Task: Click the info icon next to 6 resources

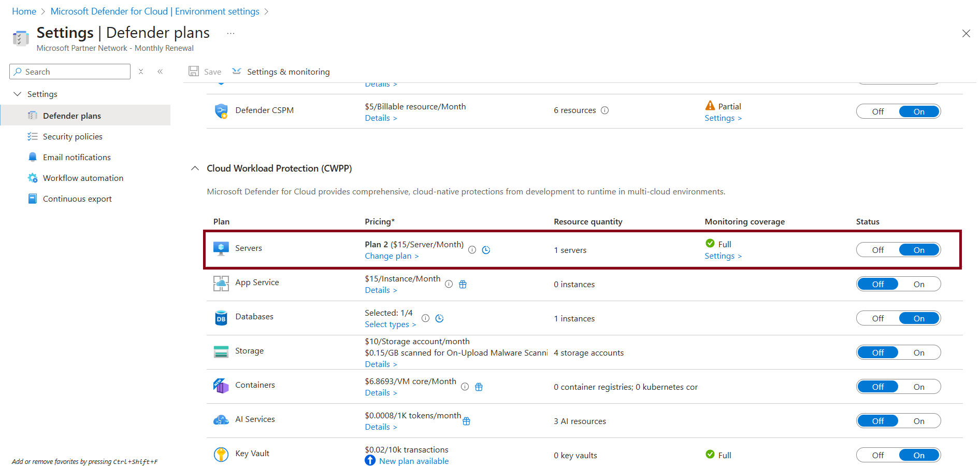Action: (x=604, y=110)
